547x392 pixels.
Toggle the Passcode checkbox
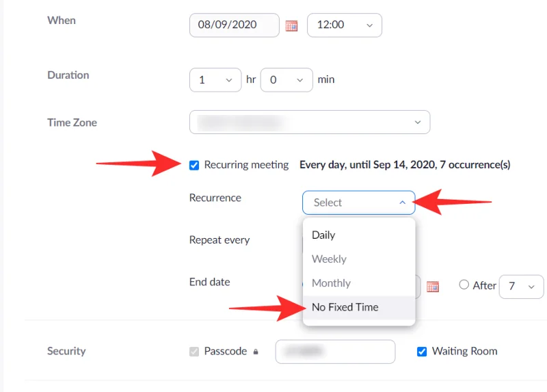[194, 352]
